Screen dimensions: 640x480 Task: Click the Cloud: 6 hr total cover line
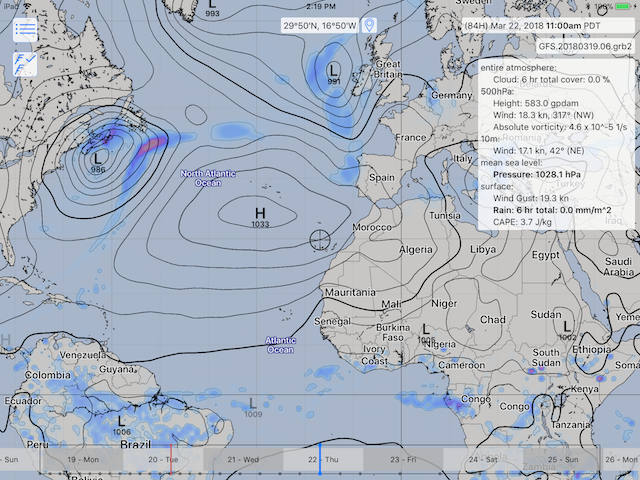(551, 80)
